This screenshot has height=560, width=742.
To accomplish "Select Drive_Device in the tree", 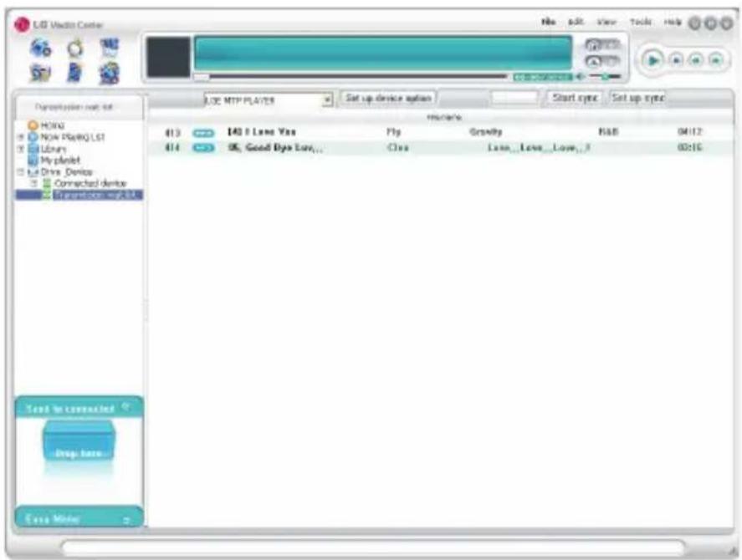I will pyautogui.click(x=66, y=172).
